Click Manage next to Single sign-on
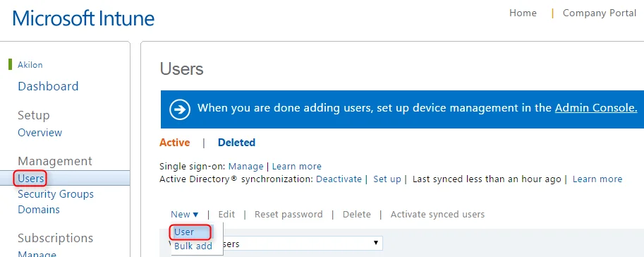The height and width of the screenshot is (257, 644). 245,167
